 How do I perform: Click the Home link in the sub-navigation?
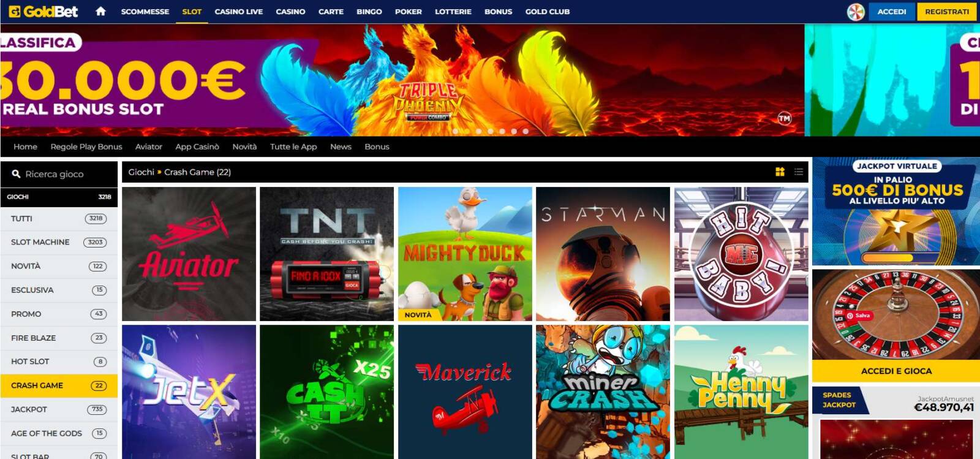(25, 147)
